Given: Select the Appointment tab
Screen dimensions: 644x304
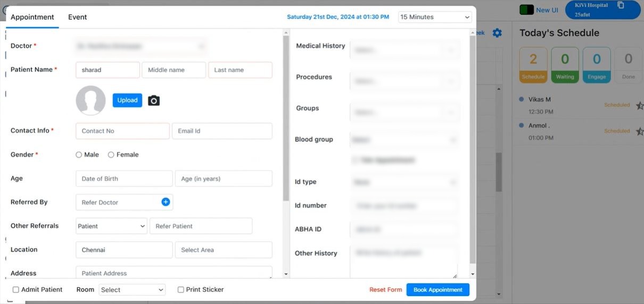Looking at the screenshot, I should click(32, 17).
